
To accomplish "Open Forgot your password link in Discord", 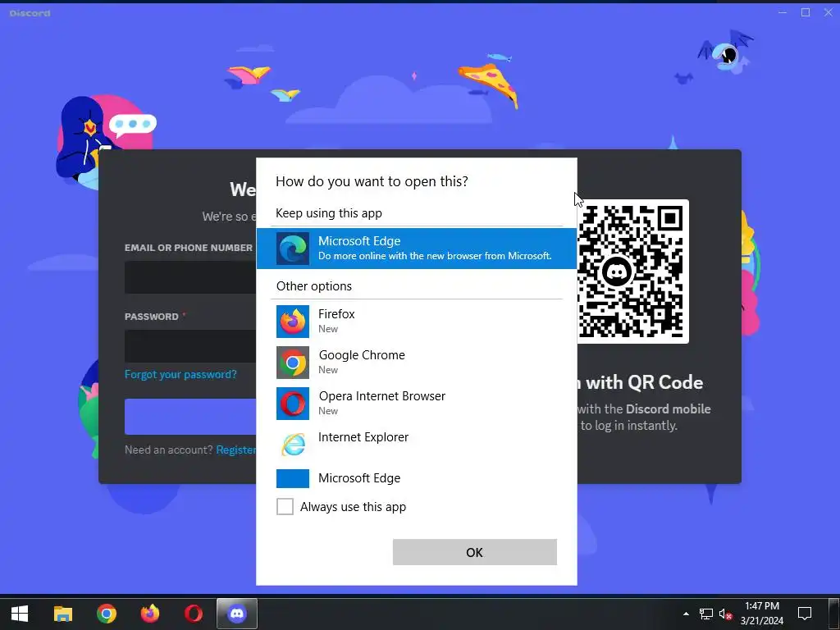I will [x=180, y=374].
